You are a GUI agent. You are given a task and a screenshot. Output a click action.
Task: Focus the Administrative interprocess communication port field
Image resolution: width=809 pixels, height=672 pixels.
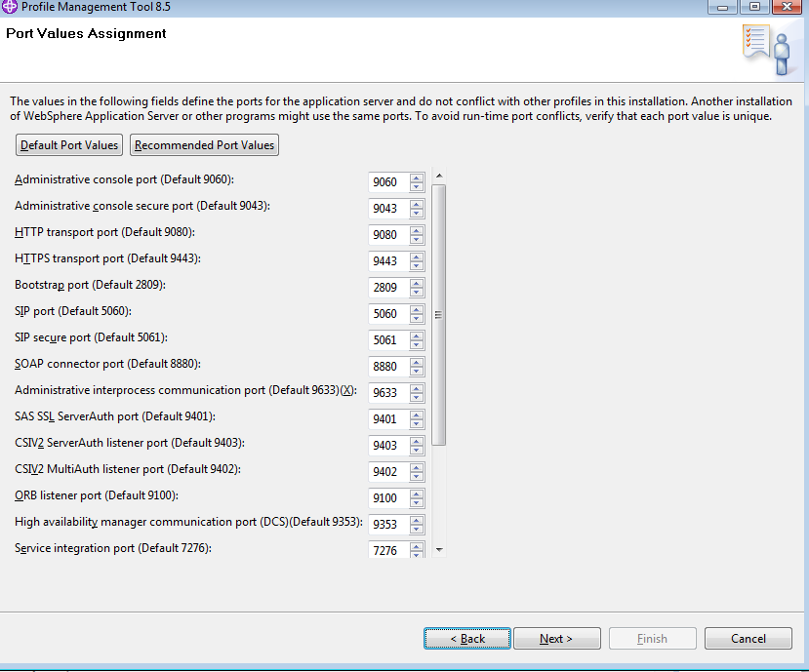pos(389,392)
